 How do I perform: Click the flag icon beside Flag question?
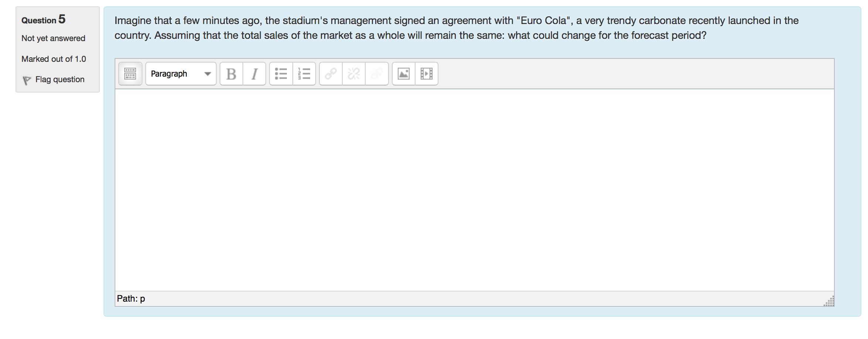coord(27,80)
